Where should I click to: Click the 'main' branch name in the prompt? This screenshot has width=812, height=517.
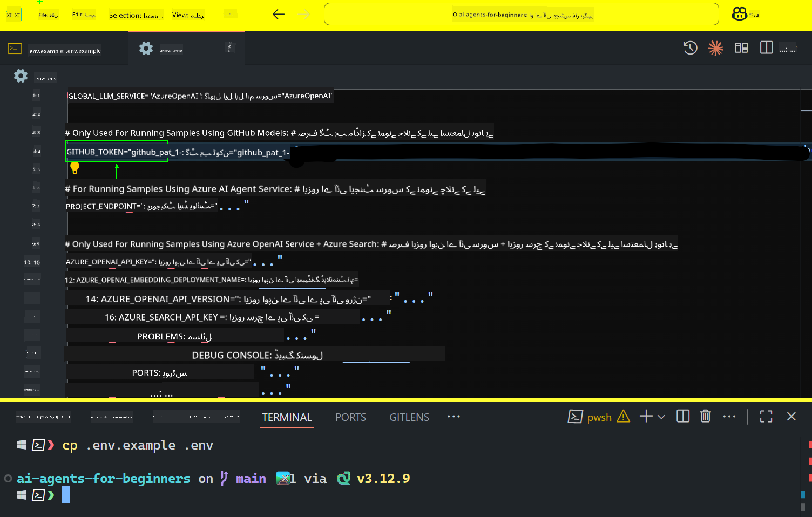pos(251,479)
